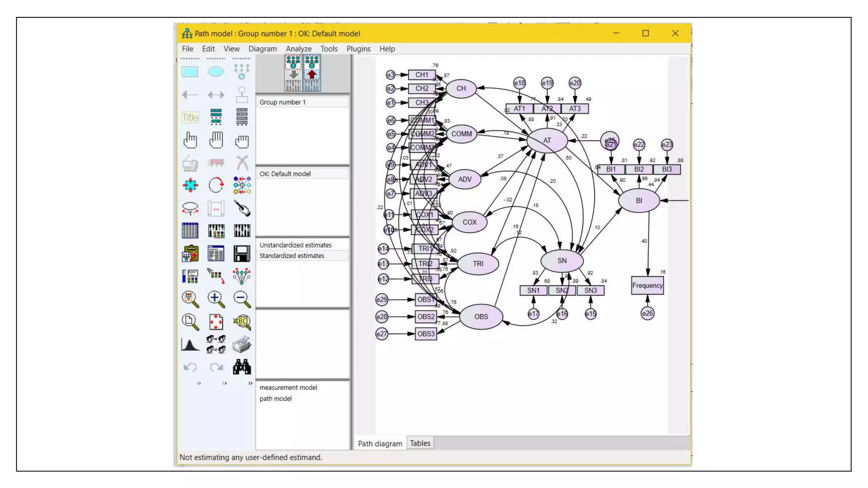The height and width of the screenshot is (488, 868).
Task: Select Group number 1 in groups panel
Action: point(282,102)
